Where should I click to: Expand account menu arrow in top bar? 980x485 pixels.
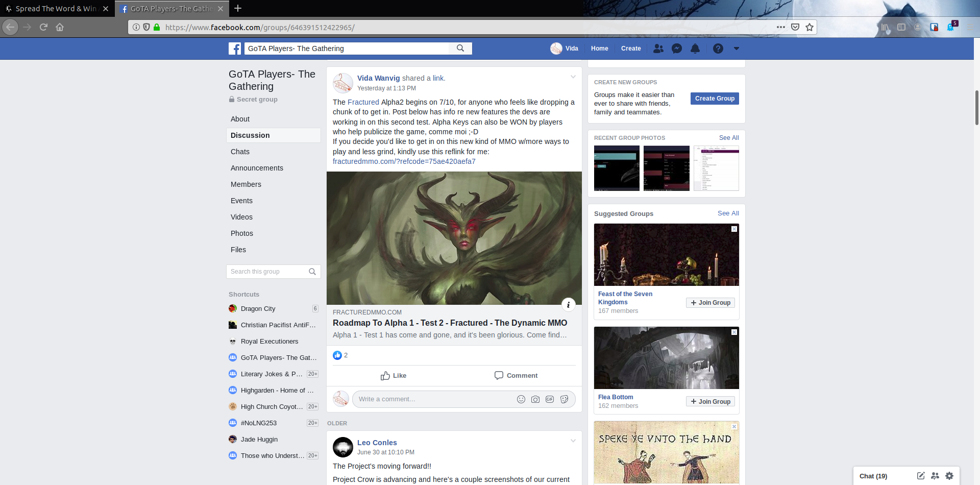point(737,48)
